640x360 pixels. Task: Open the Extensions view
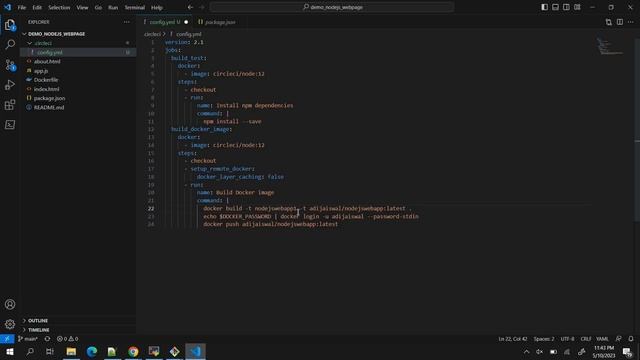click(x=10, y=104)
